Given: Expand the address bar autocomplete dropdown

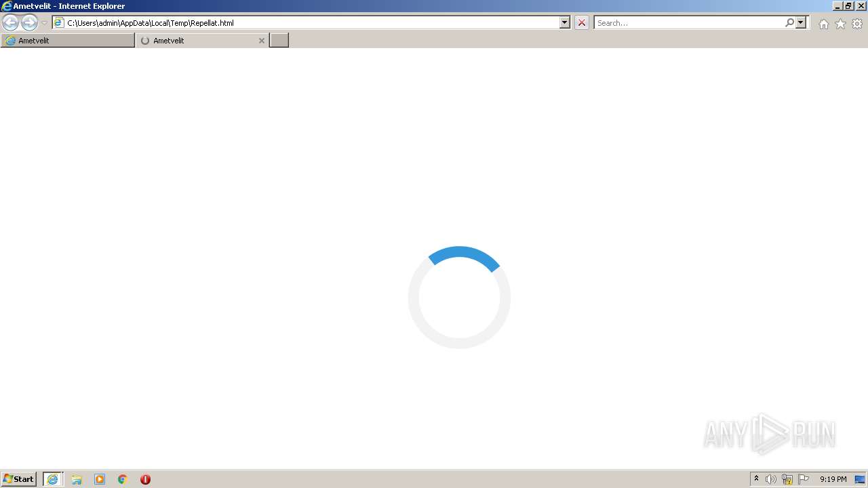Looking at the screenshot, I should (x=564, y=23).
